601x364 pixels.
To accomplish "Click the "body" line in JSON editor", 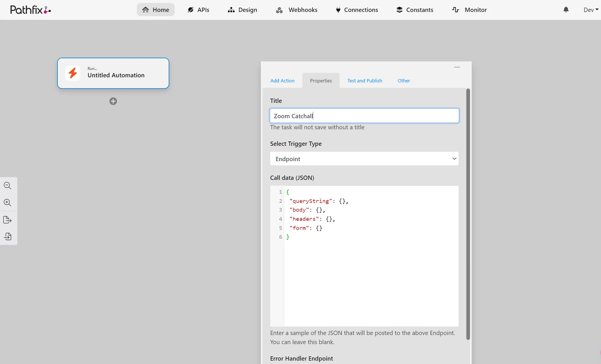I will pos(307,210).
